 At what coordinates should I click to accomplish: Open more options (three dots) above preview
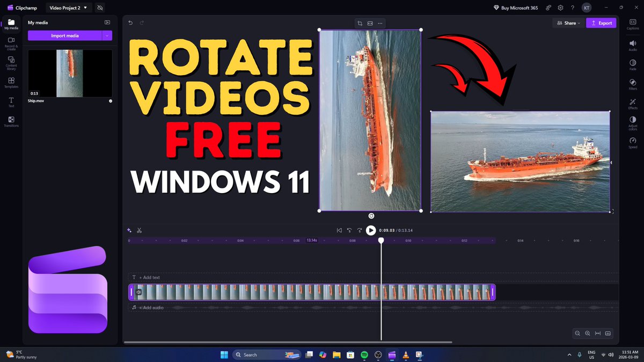(380, 23)
